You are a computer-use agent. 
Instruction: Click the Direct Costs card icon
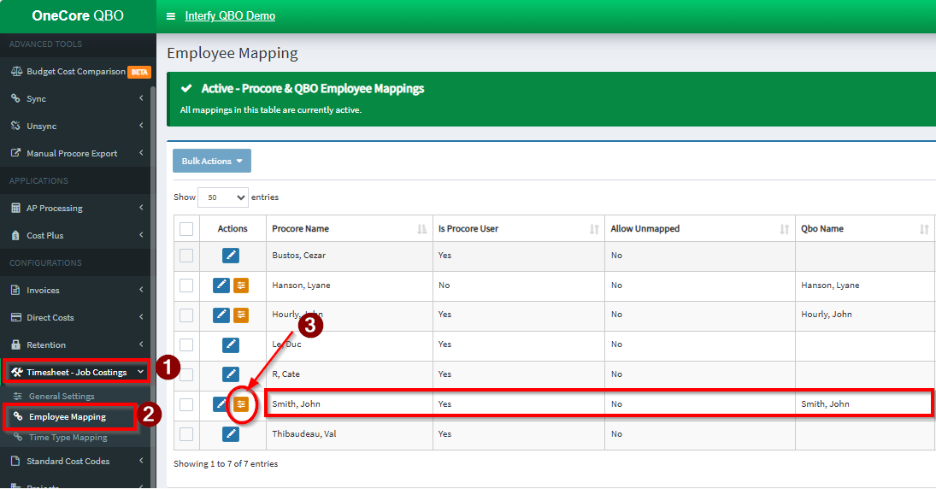point(16,317)
